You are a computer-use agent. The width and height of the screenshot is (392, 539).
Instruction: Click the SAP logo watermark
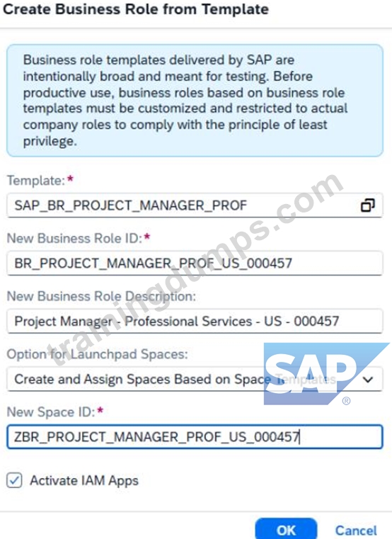coord(326,374)
